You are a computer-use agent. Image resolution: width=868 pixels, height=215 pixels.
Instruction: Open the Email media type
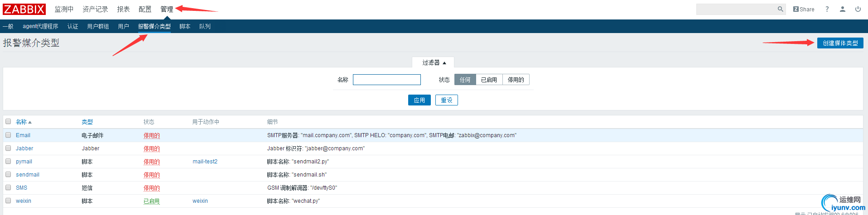(x=23, y=135)
